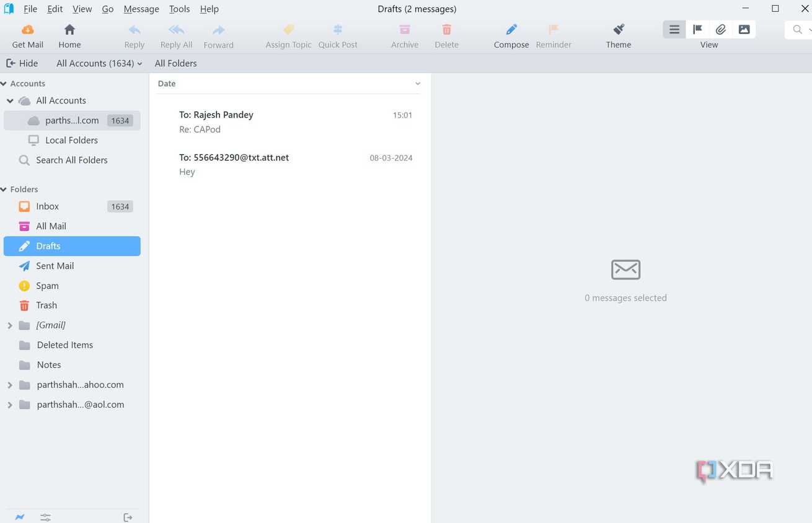Screen dimensions: 812x523
Task: Go to Home in the toolbar
Action: 69,36
